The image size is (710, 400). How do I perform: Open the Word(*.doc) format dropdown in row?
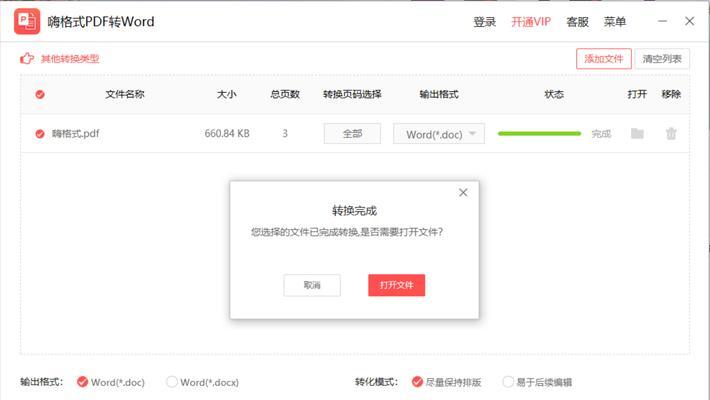click(x=439, y=134)
